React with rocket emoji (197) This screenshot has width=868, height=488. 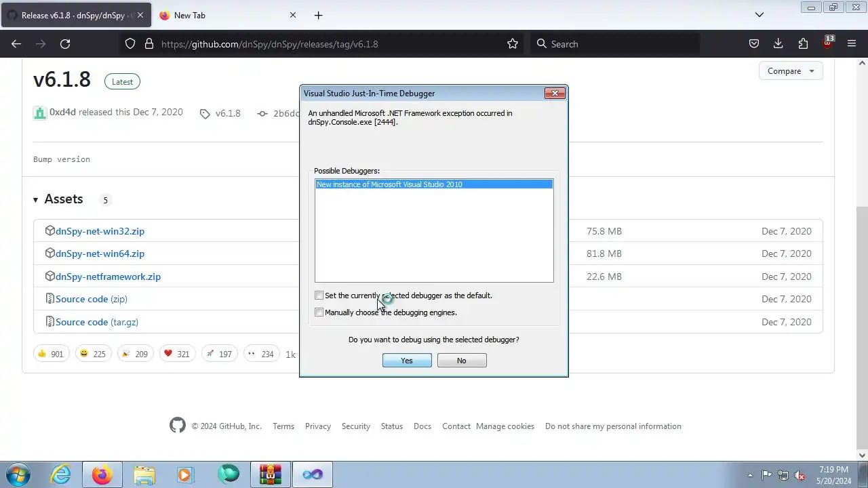[220, 354]
